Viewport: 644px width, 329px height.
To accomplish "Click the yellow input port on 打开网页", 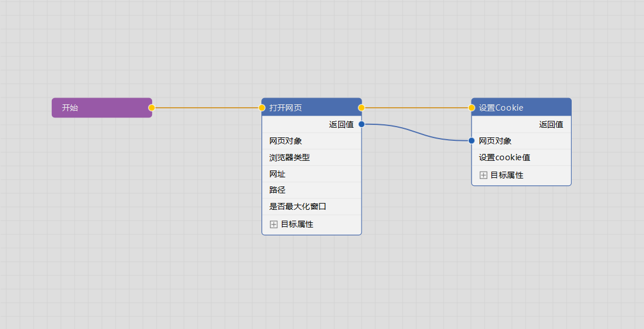I will (262, 108).
